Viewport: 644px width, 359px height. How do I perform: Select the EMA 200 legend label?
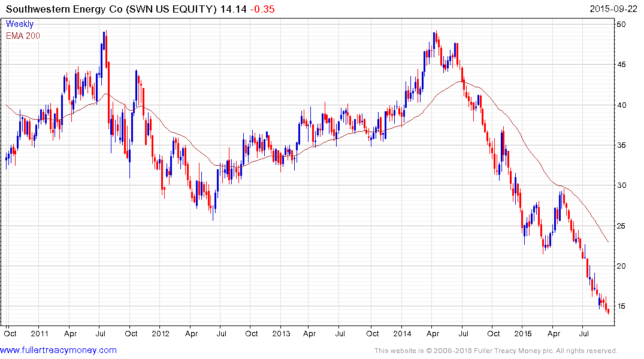coord(23,36)
